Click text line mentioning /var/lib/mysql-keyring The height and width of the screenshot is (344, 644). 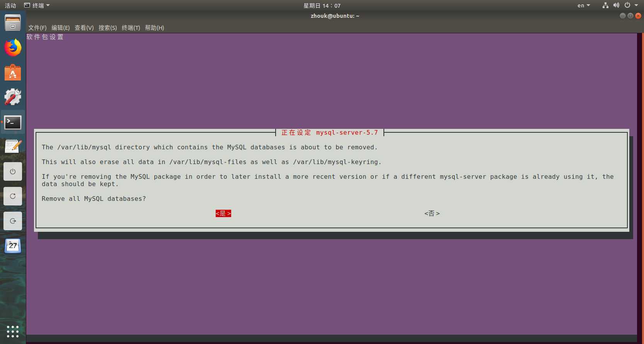click(211, 162)
